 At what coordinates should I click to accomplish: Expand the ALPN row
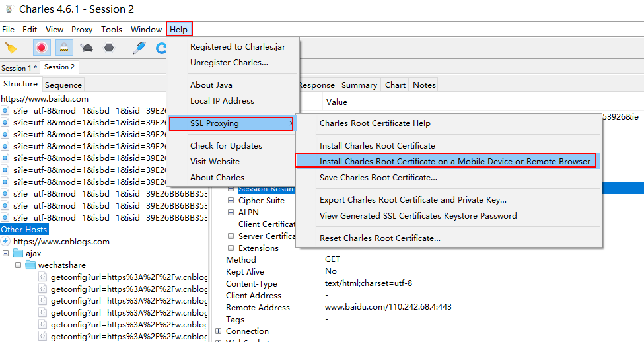(231, 213)
